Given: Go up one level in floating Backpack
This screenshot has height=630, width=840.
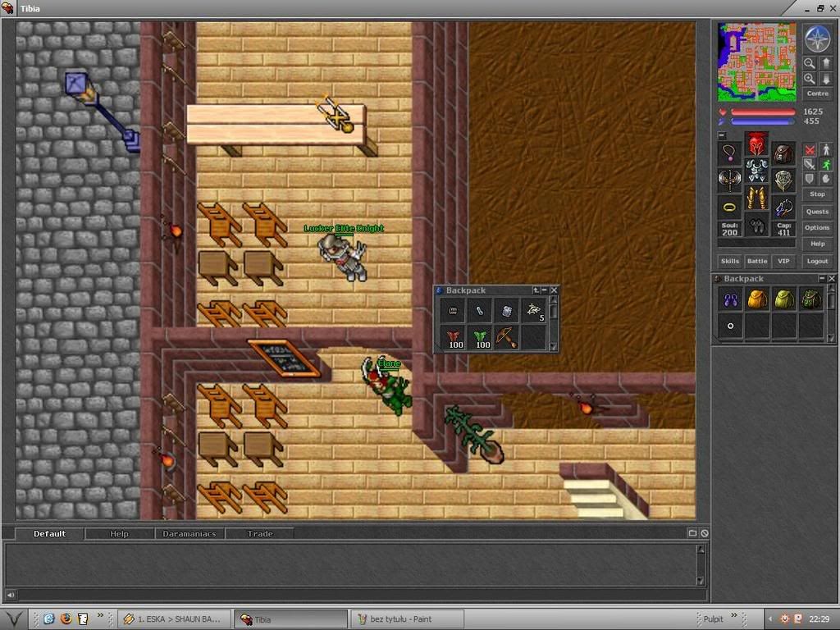Looking at the screenshot, I should tap(536, 290).
